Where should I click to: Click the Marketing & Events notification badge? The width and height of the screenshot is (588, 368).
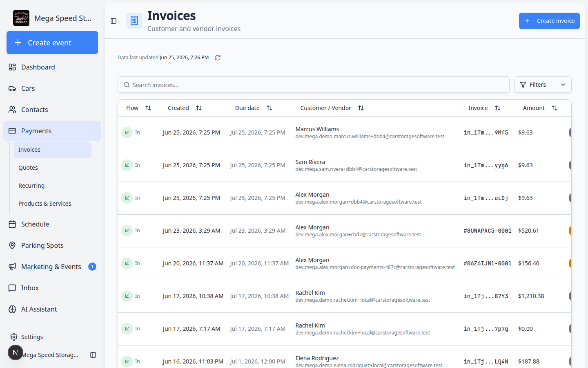[92, 267]
